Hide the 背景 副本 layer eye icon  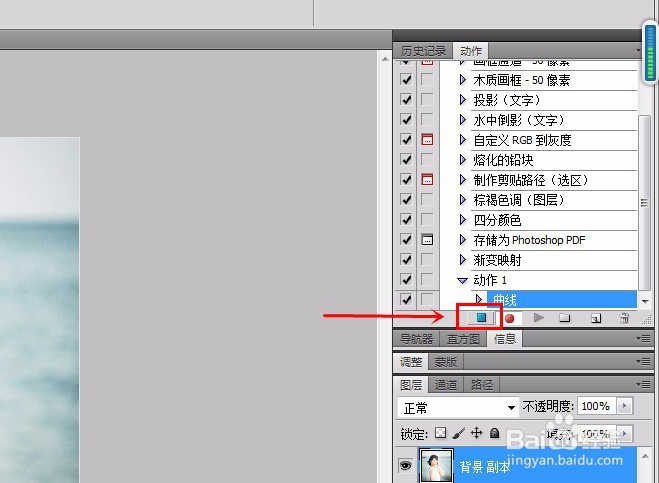(x=406, y=466)
